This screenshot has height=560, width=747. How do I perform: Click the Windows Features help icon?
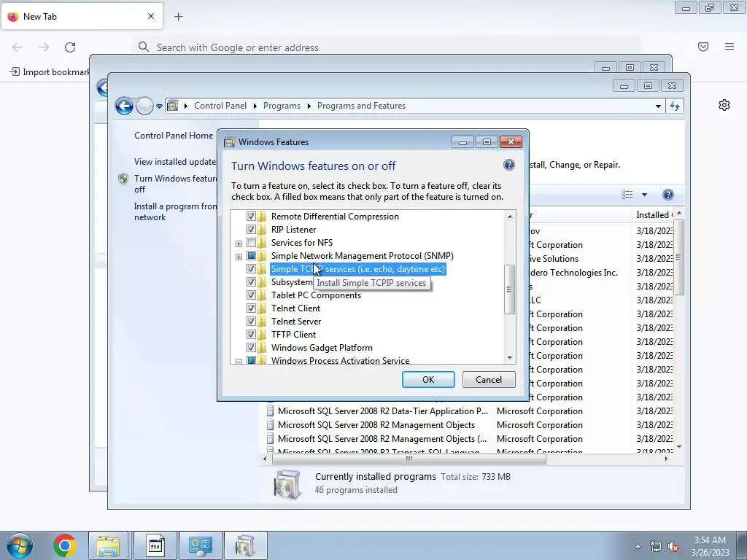(508, 165)
